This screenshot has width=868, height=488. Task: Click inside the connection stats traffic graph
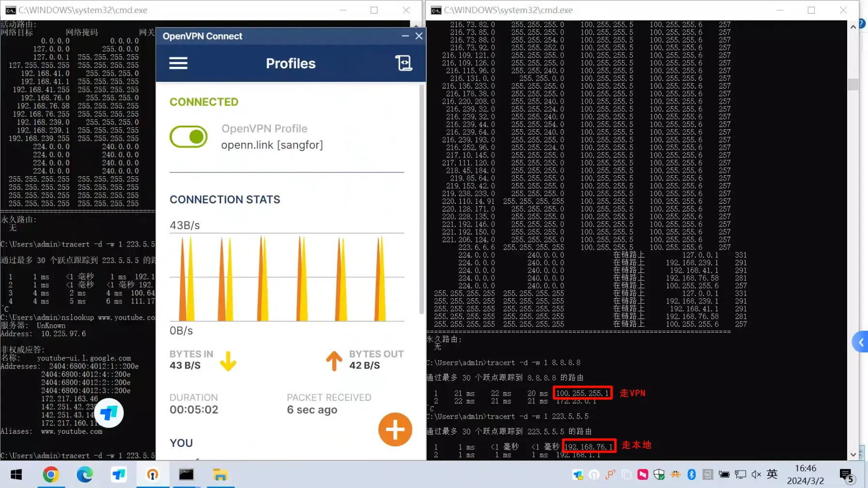pos(287,277)
